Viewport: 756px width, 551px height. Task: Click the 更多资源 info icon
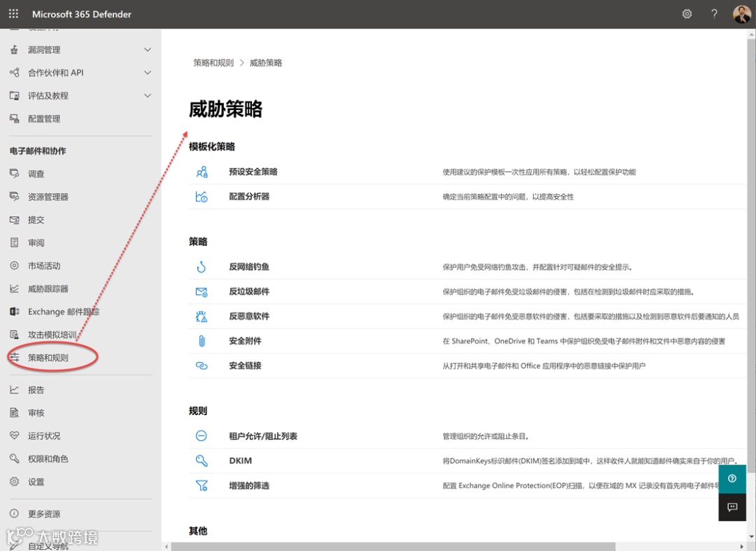pyautogui.click(x=15, y=513)
